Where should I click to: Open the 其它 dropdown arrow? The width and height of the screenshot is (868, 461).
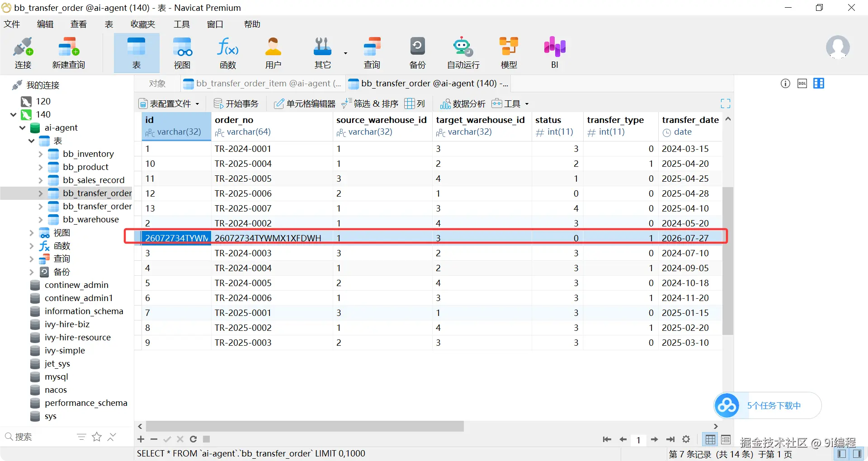[x=345, y=53]
